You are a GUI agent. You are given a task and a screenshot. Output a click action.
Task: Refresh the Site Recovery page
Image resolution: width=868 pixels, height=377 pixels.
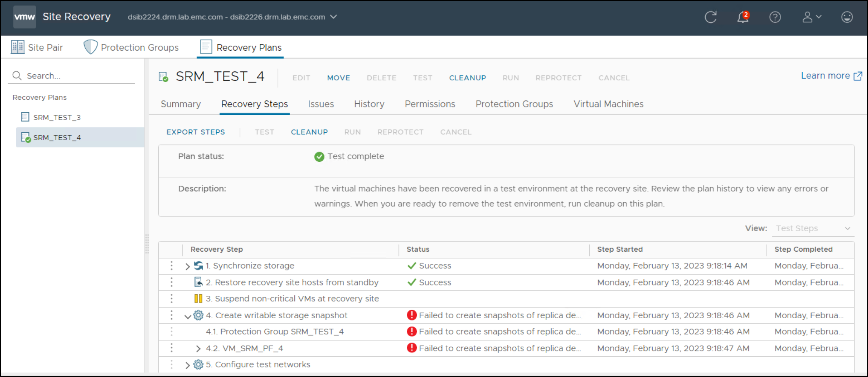pyautogui.click(x=711, y=17)
